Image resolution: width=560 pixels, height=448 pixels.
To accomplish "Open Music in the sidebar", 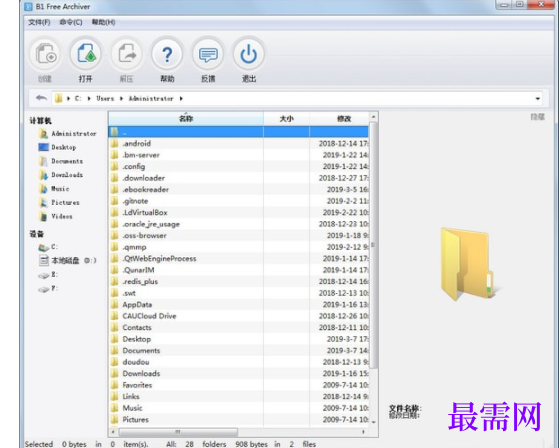I will click(54, 189).
